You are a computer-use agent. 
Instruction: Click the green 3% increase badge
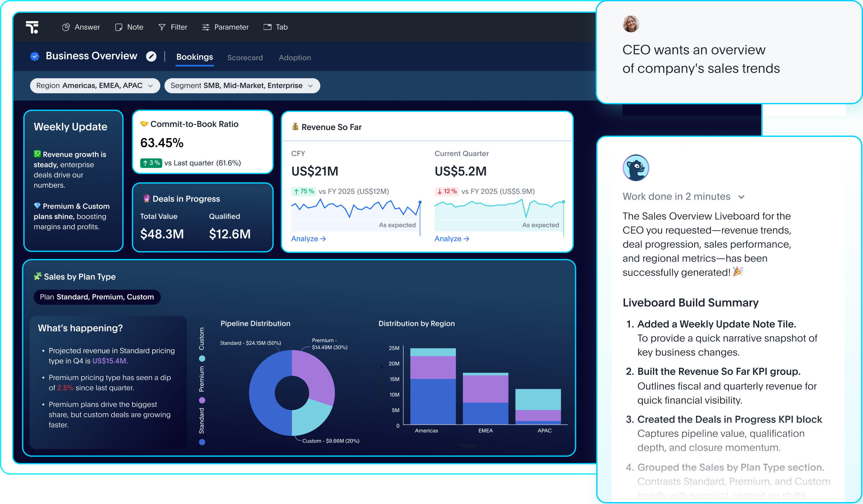point(151,163)
